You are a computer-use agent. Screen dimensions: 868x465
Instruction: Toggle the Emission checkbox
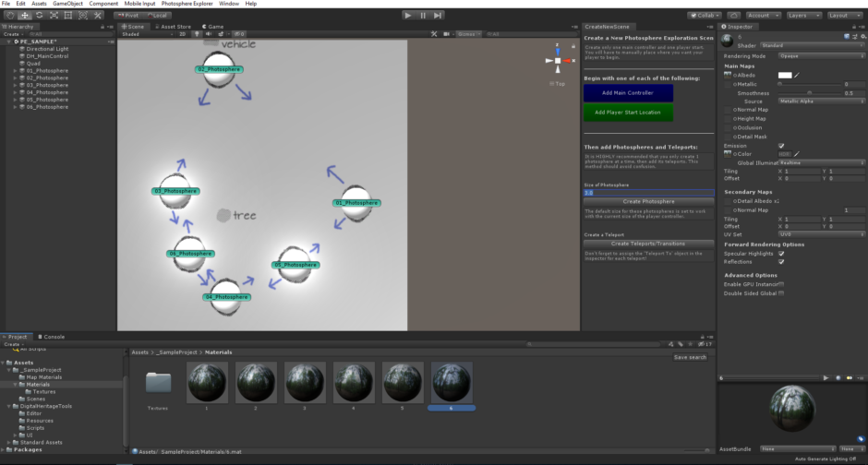point(781,145)
